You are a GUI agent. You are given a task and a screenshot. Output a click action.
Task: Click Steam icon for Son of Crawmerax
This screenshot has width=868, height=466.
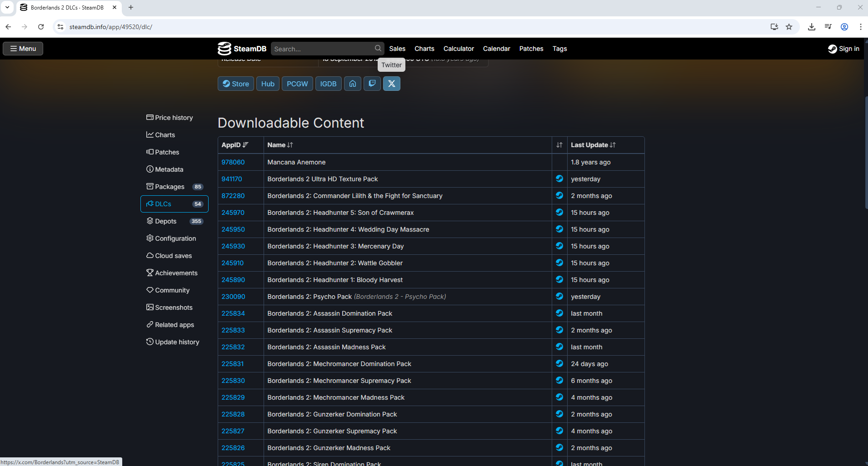coord(559,213)
